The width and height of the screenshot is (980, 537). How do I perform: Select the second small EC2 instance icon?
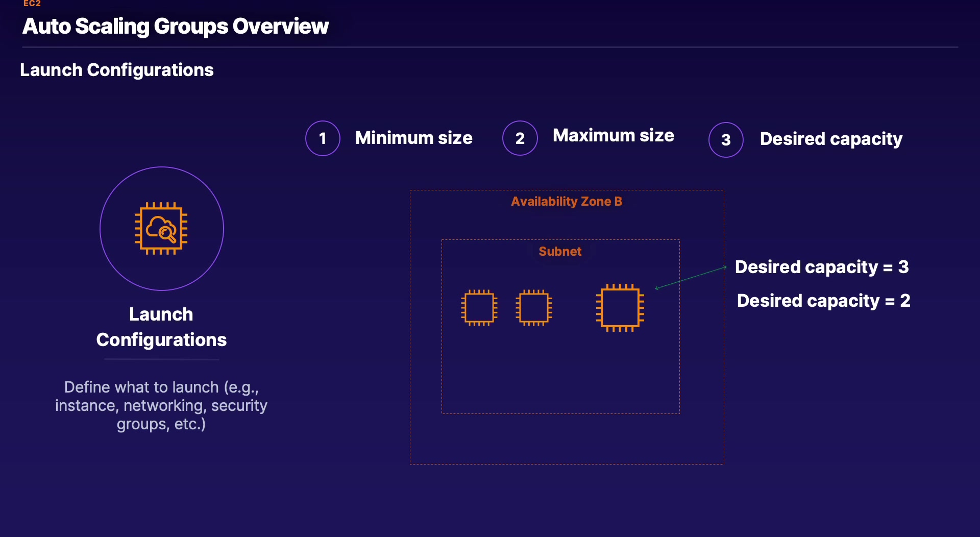[x=533, y=308]
